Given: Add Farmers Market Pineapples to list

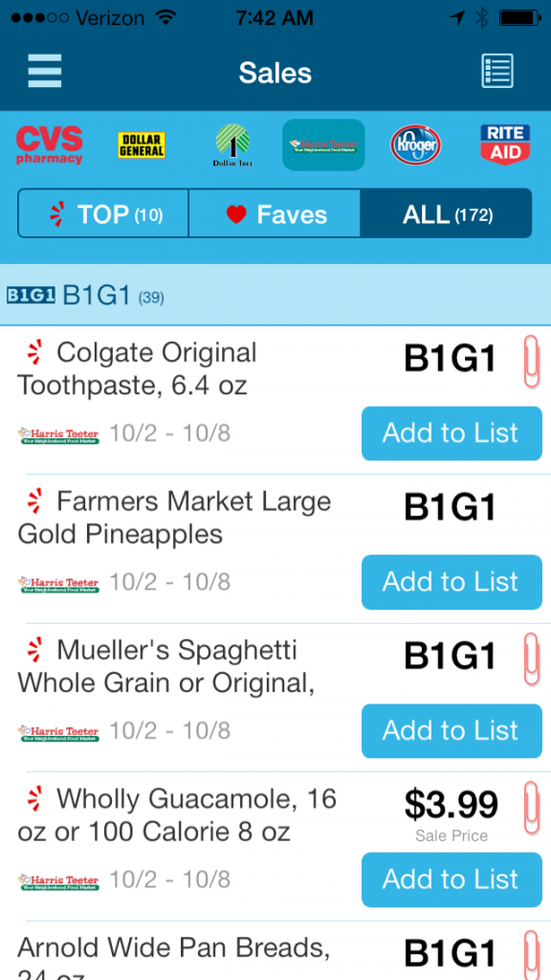Looking at the screenshot, I should (x=452, y=582).
